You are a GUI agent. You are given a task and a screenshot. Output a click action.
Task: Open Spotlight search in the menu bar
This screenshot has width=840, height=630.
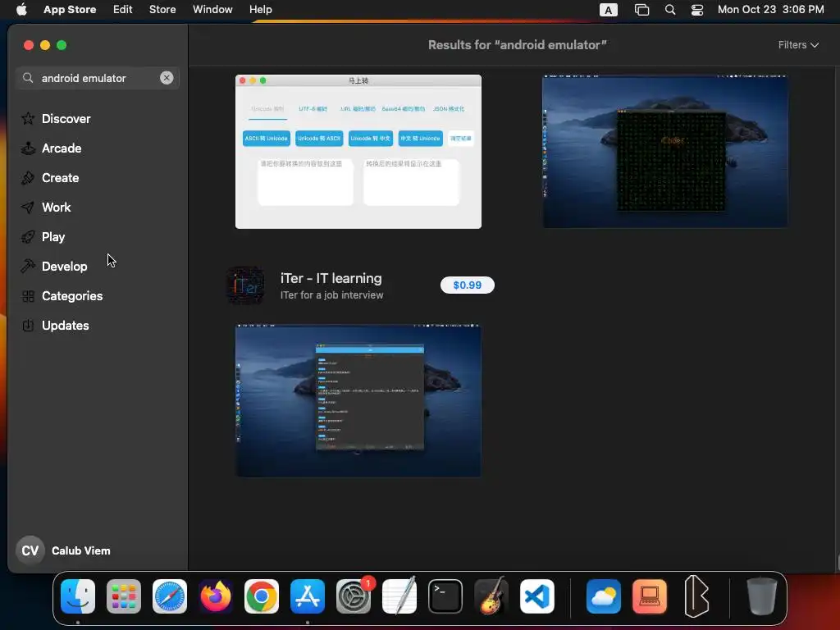669,10
